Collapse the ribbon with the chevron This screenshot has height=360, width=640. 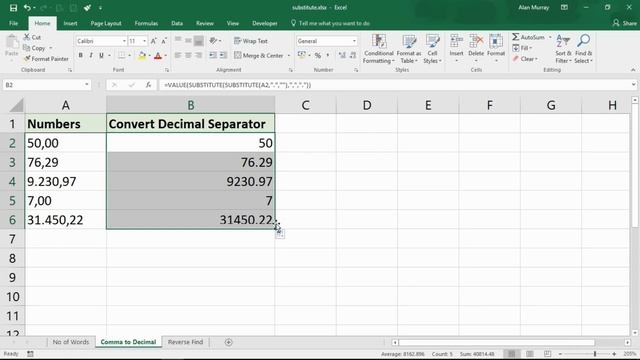pos(633,70)
